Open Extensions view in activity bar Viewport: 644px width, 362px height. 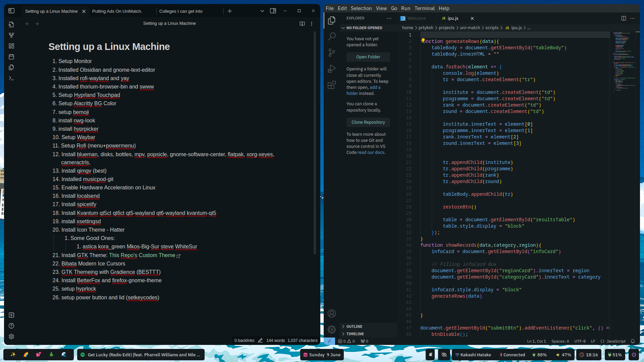point(332,85)
